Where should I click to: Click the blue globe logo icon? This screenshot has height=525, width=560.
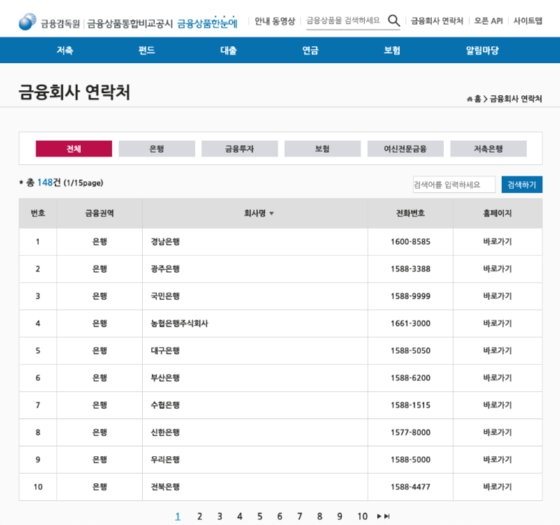pyautogui.click(x=27, y=21)
